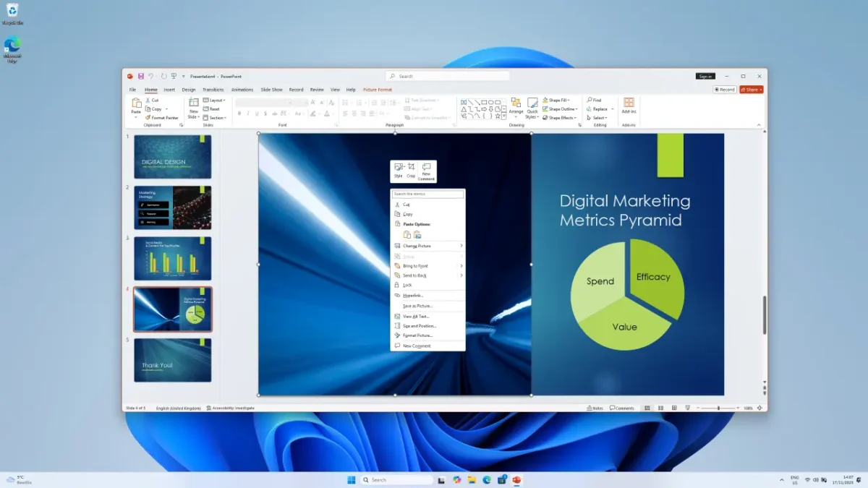Screen dimensions: 868x488
Task: Open the Picture Format ribbon tab
Action: (378, 90)
